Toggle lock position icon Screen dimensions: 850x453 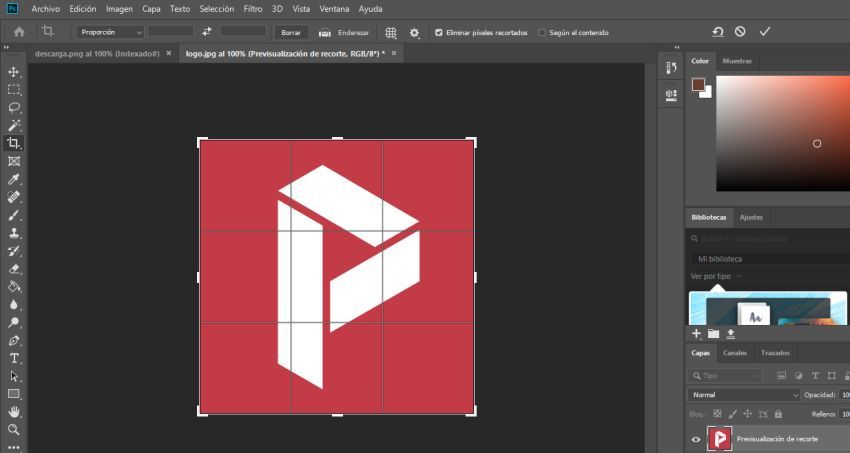[x=748, y=414]
